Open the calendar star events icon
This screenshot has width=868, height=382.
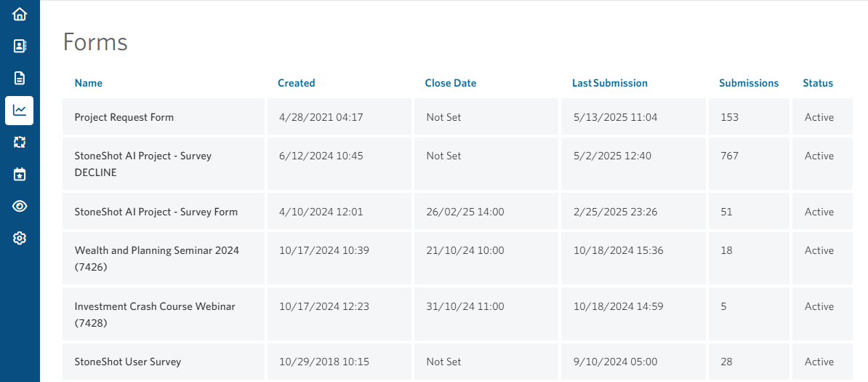(x=20, y=175)
